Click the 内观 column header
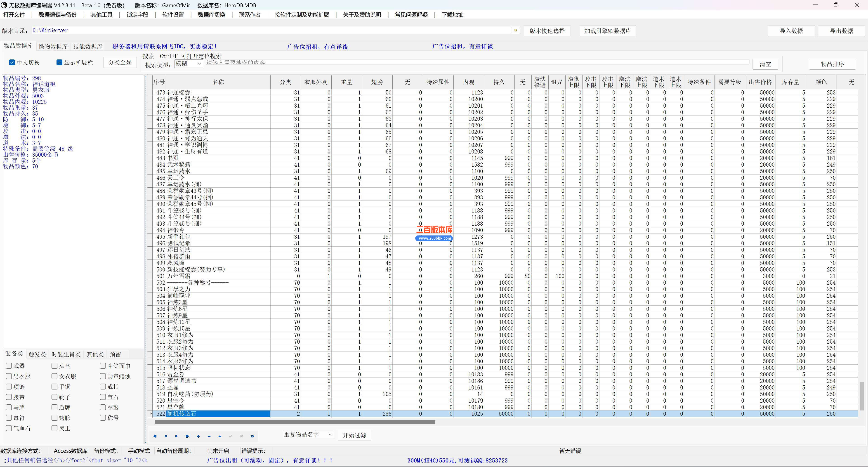This screenshot has height=467, width=868. pos(468,82)
